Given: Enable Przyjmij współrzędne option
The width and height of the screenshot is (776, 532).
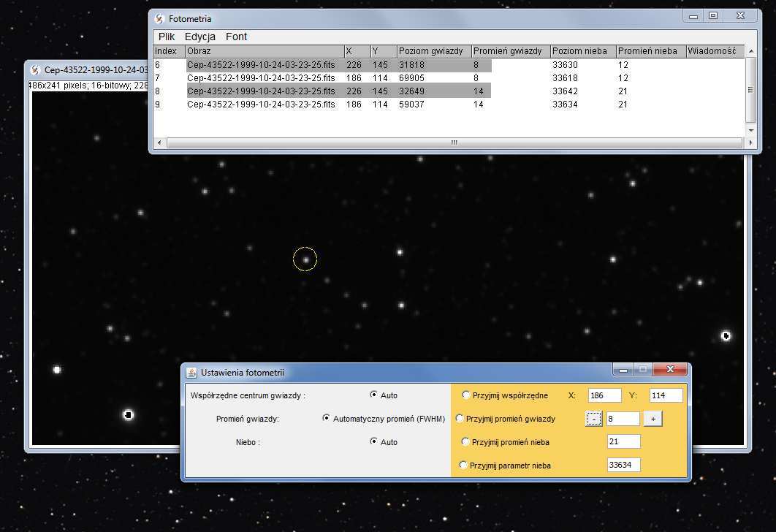Looking at the screenshot, I should pyautogui.click(x=466, y=395).
